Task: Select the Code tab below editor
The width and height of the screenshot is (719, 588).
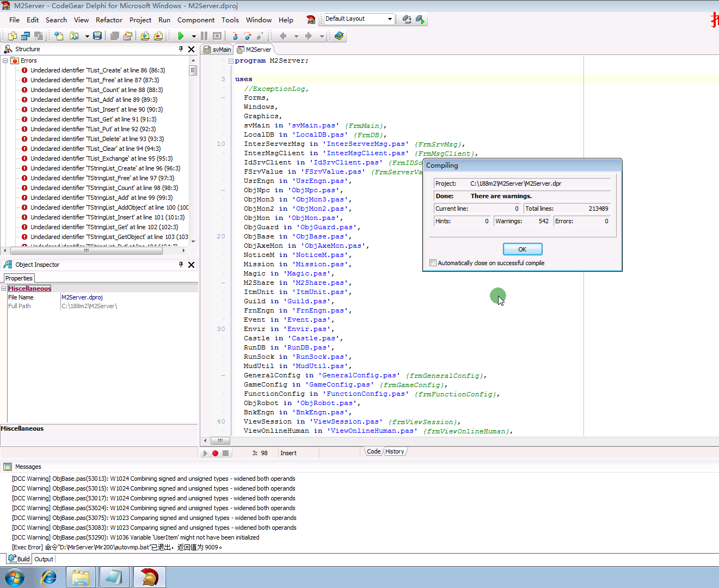Action: (373, 451)
